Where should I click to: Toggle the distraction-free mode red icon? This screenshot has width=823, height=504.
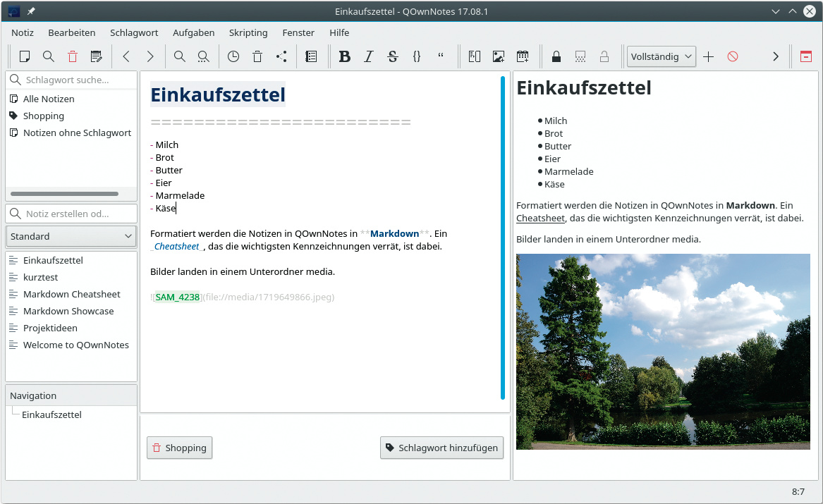click(x=805, y=56)
